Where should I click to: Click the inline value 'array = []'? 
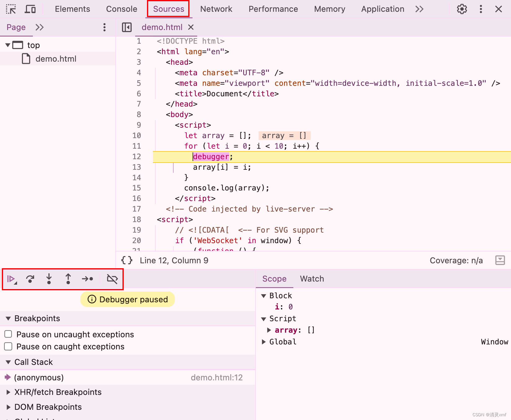point(284,136)
